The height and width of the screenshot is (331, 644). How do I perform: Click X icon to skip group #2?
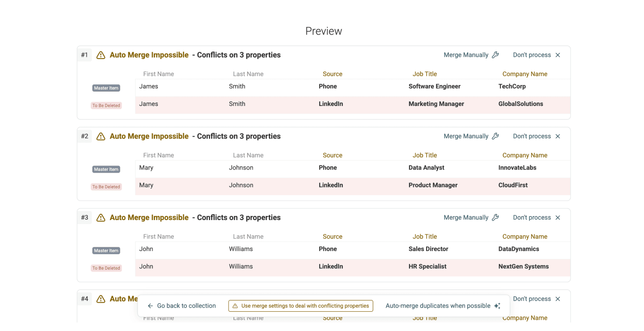tap(558, 136)
